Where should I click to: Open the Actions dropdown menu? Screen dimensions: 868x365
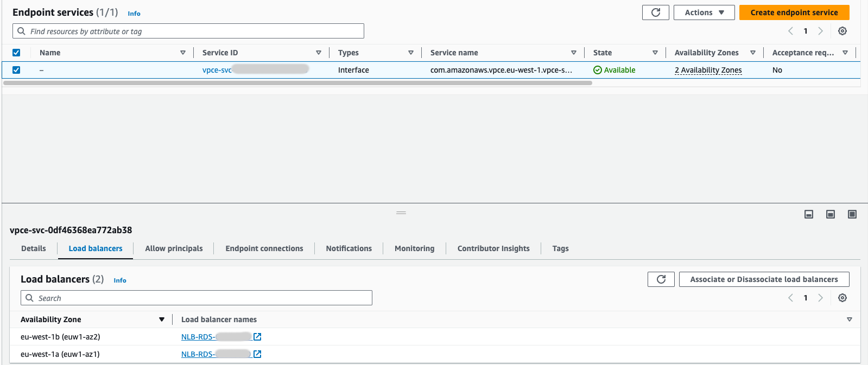pos(704,12)
